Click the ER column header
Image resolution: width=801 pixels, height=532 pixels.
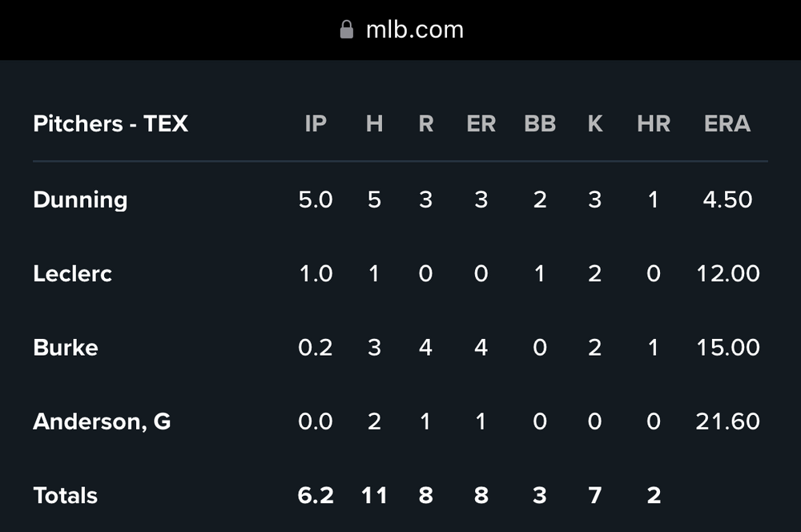481,123
